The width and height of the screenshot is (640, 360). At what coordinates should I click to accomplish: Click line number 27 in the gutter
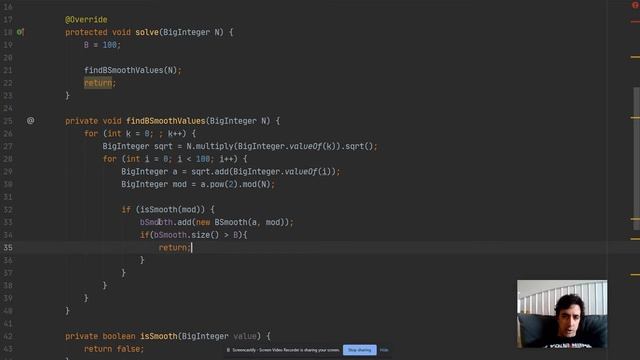[8, 146]
